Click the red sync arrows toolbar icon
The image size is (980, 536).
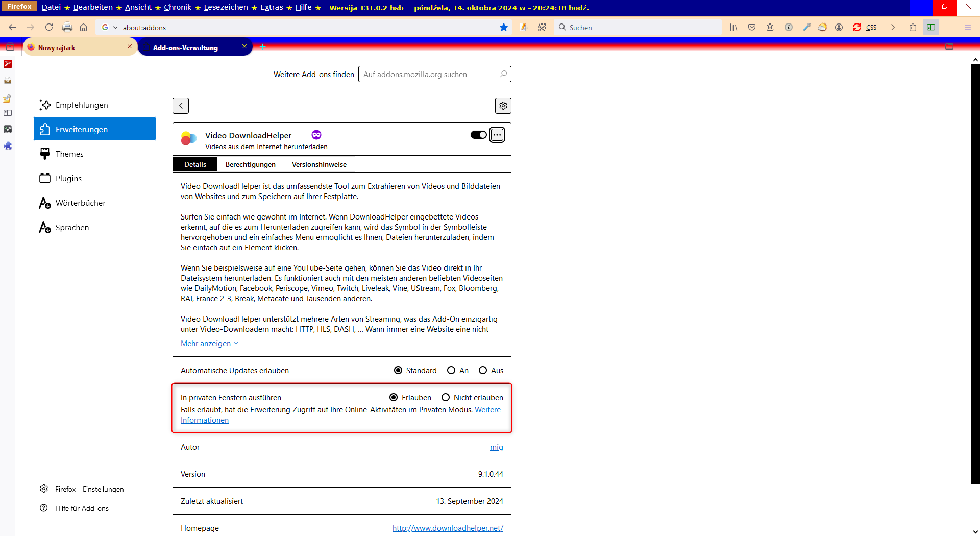pos(857,28)
